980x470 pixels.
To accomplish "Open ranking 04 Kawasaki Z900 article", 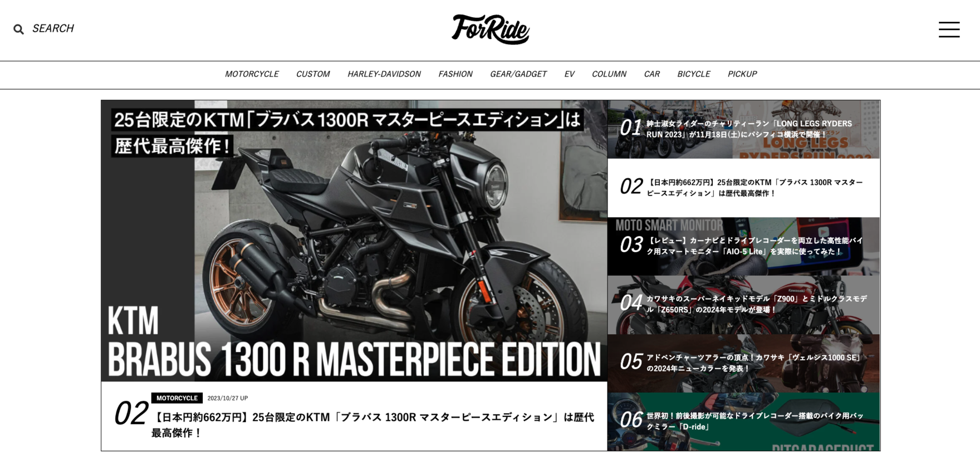I will pyautogui.click(x=744, y=305).
